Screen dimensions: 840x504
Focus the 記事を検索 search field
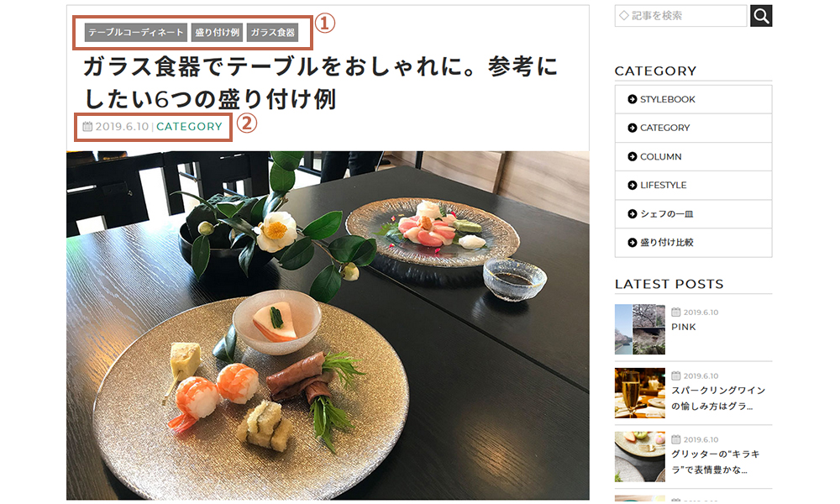tap(681, 15)
